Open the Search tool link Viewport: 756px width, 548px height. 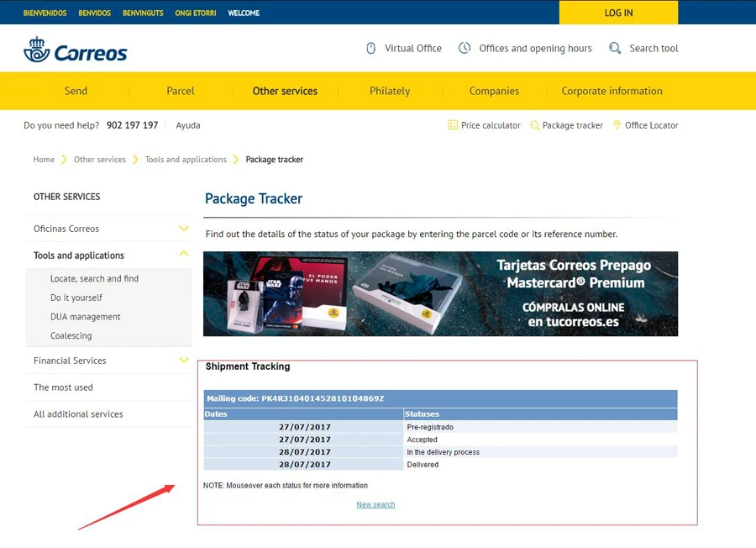[654, 48]
